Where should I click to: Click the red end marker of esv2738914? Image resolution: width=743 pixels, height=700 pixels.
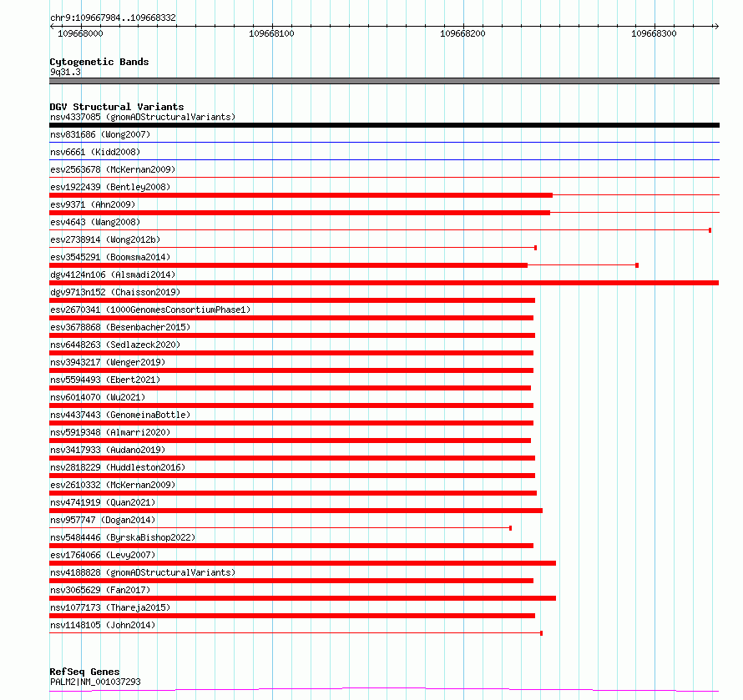pos(535,248)
